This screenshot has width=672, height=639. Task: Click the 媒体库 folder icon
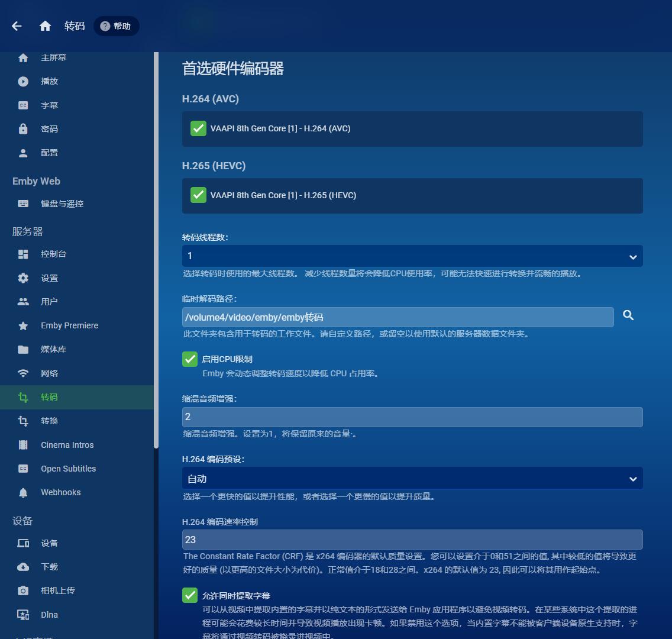pyautogui.click(x=23, y=350)
